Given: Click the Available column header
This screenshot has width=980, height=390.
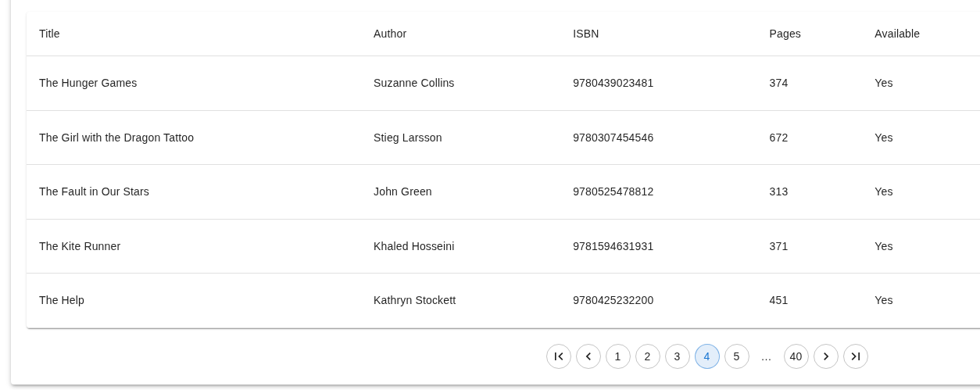Looking at the screenshot, I should coord(896,34).
